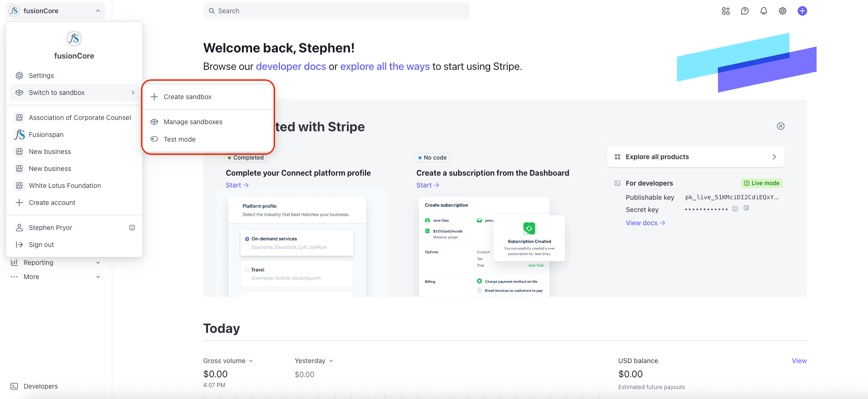
Task: Click the sandbox cube icon in account menu
Action: point(19,93)
